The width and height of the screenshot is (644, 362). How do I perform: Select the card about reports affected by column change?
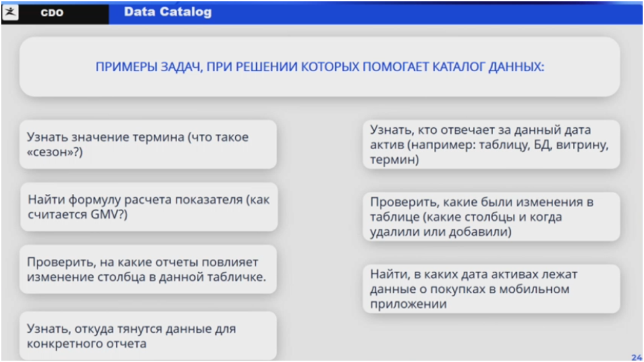pyautogui.click(x=148, y=270)
